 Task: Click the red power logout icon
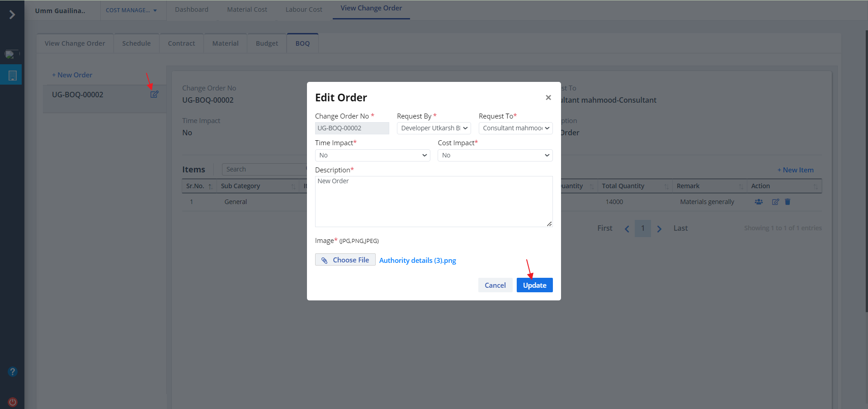tap(12, 402)
